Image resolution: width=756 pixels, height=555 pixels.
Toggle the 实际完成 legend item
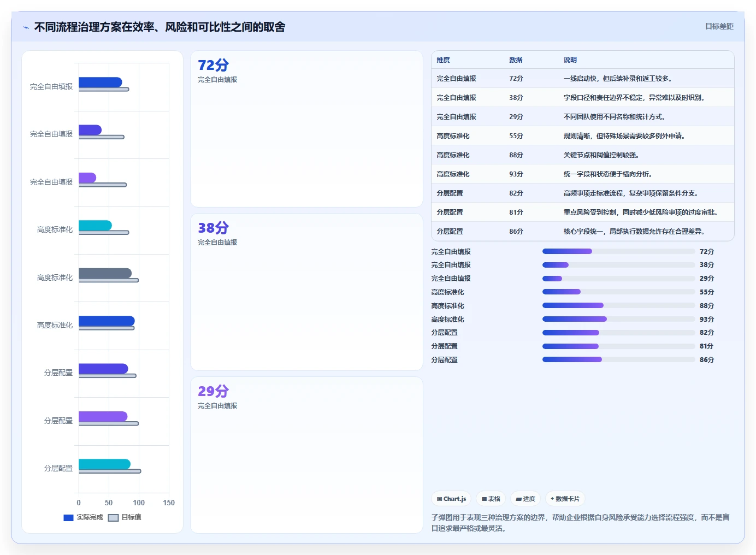83,517
